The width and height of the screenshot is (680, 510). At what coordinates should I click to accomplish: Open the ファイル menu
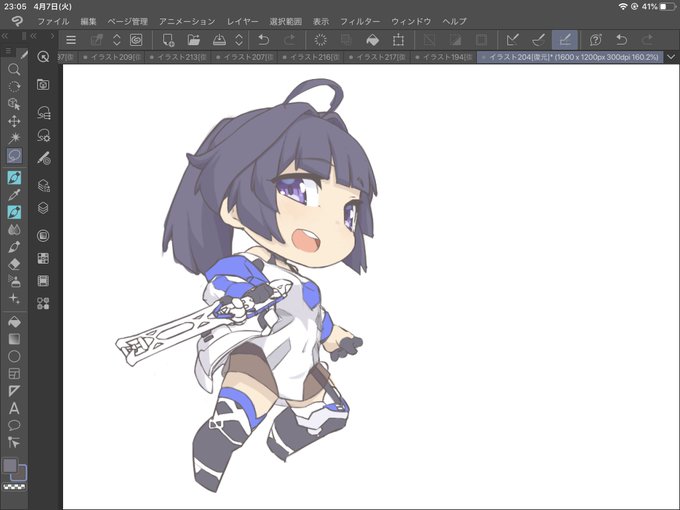(53, 21)
